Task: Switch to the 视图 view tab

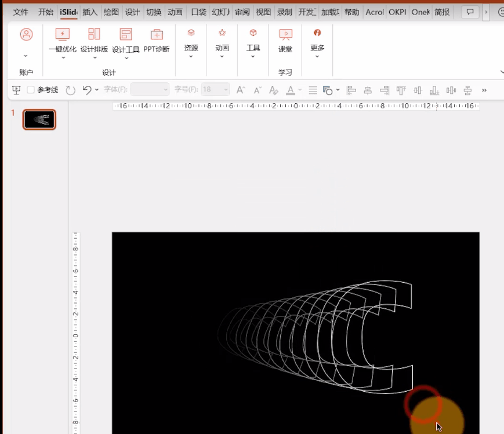Action: click(x=263, y=12)
